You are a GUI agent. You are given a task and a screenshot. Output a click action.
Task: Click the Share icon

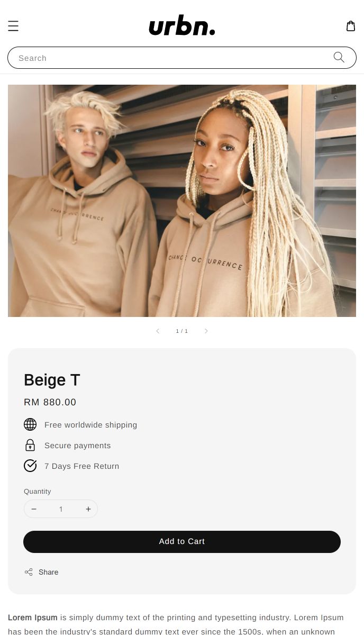(x=29, y=572)
